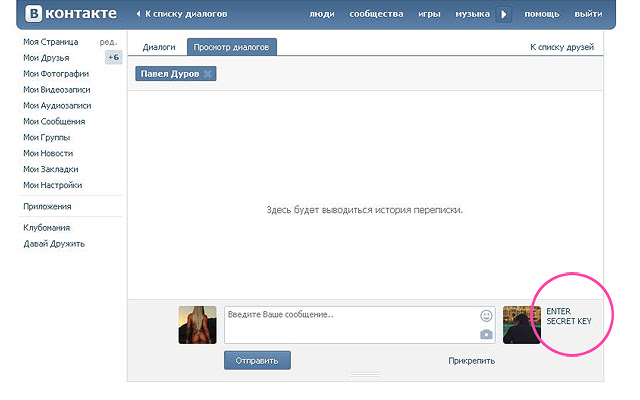Click the text Здесь будет выводиться история переписки

tap(364, 210)
